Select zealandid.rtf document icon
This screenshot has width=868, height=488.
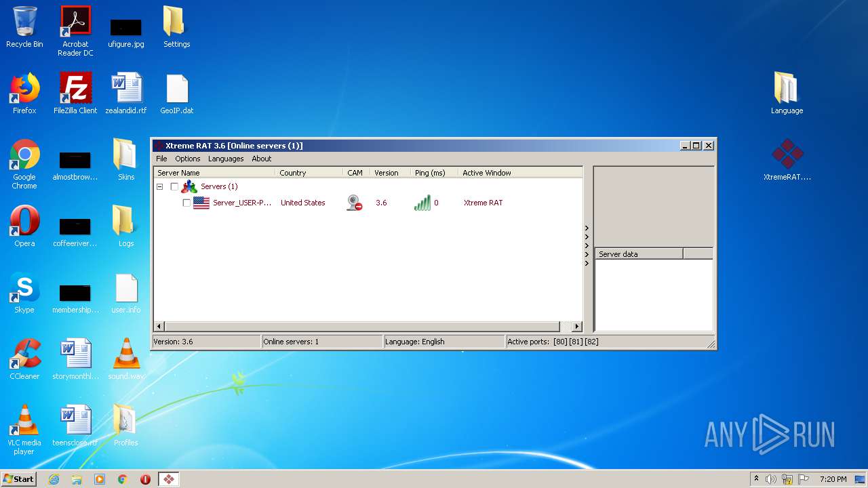click(x=126, y=94)
